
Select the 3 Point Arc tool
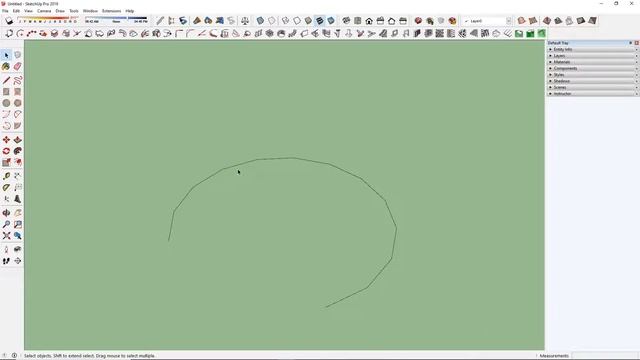point(6,126)
